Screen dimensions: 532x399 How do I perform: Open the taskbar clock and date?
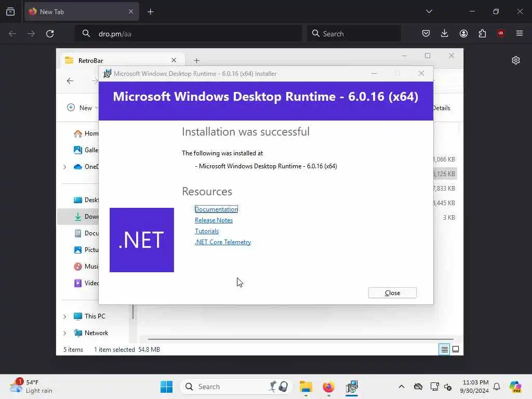(474, 387)
